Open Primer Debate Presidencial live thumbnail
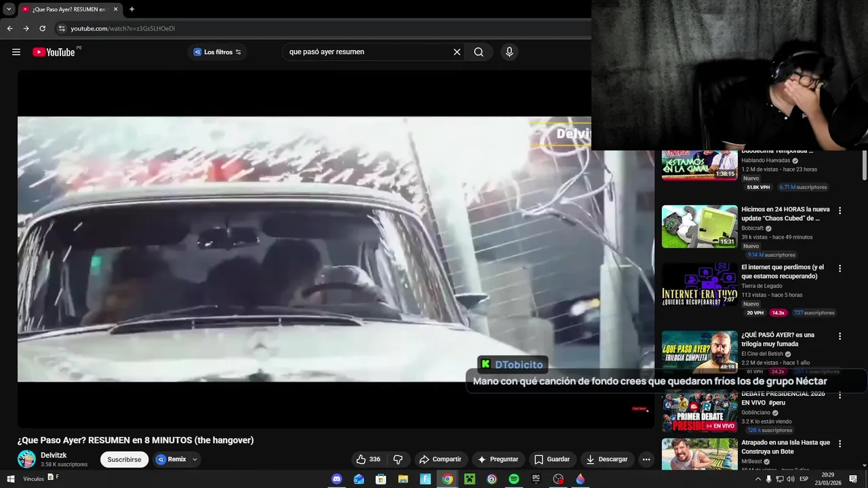This screenshot has width=868, height=488. pyautogui.click(x=699, y=411)
